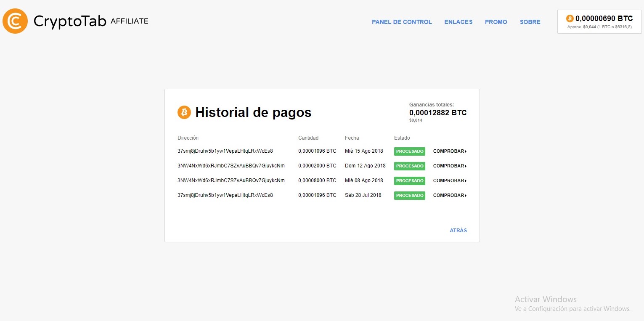Click the Approx. $0,044 exchange rate text
This screenshot has width=644, height=321.
[599, 27]
